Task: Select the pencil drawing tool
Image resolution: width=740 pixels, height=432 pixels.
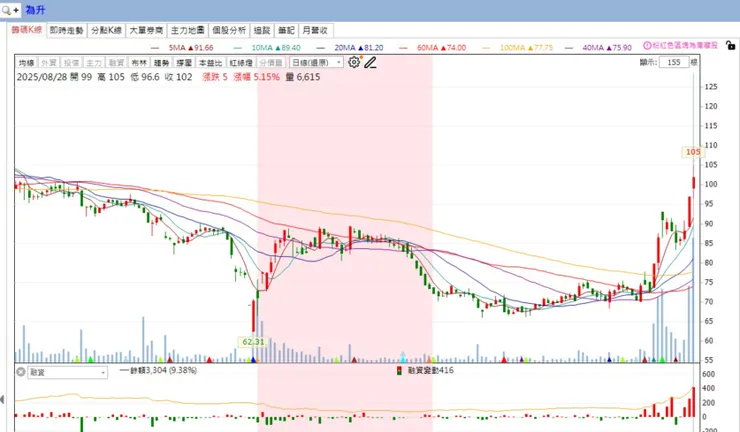Action: (370, 62)
